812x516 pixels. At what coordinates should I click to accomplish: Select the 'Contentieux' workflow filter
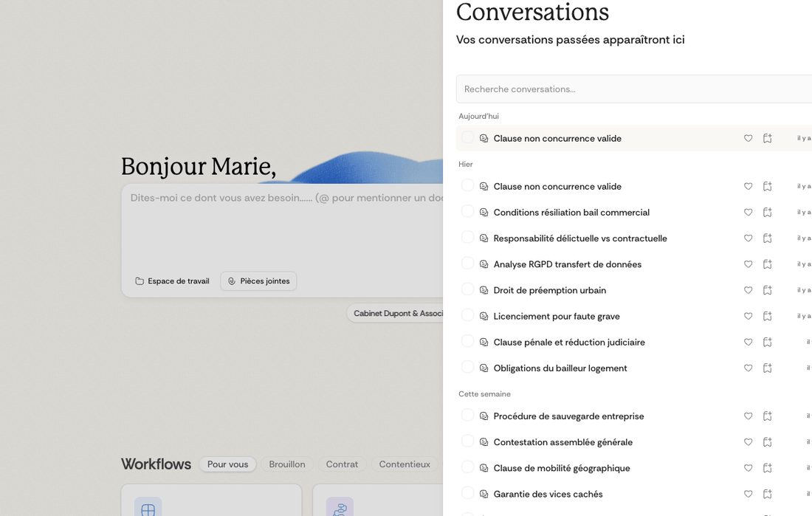(405, 464)
